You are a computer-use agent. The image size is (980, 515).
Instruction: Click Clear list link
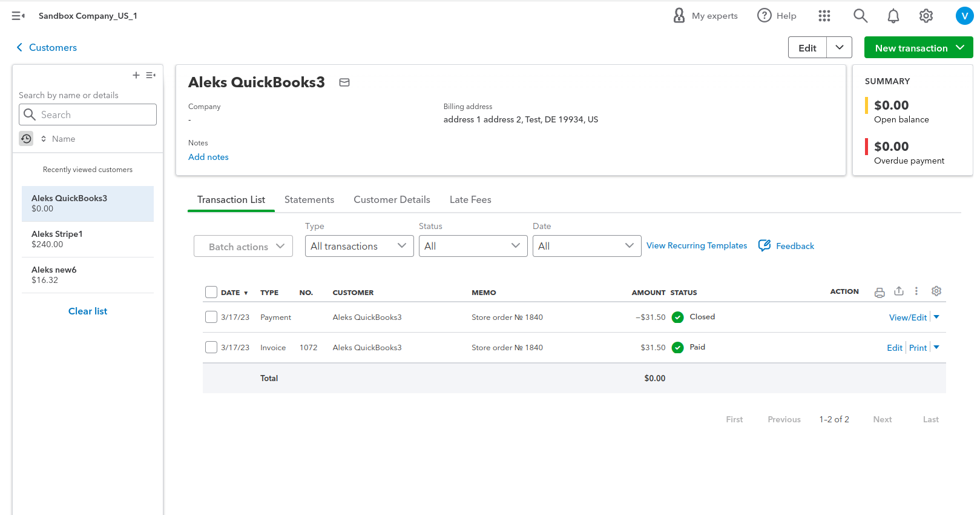(x=88, y=311)
